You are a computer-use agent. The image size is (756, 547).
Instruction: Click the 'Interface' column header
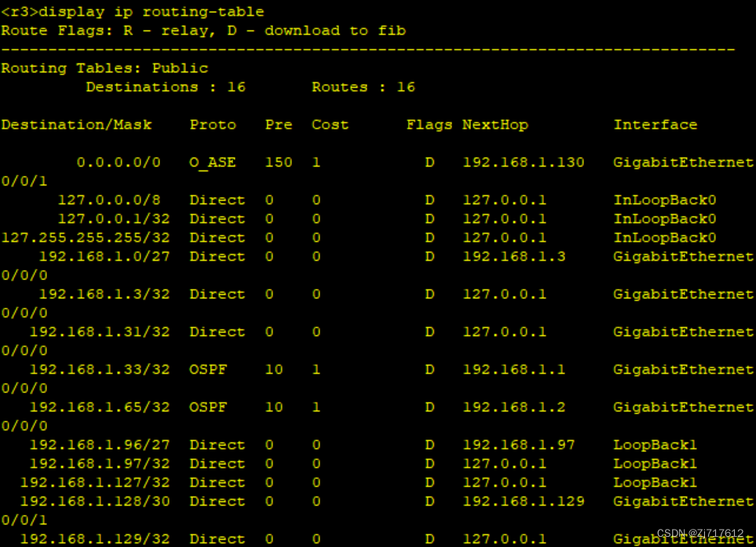click(x=656, y=125)
